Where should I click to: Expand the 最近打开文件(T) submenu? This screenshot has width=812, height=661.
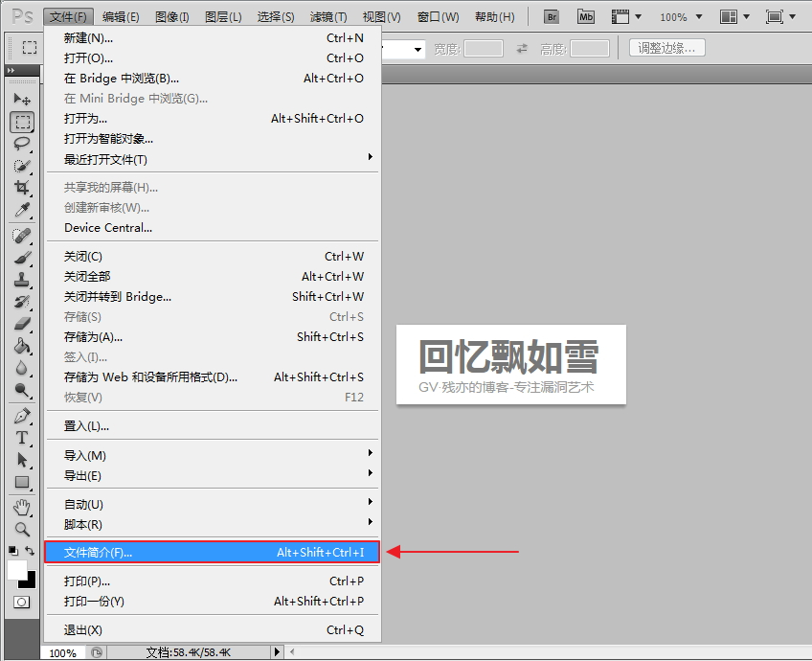[x=213, y=159]
